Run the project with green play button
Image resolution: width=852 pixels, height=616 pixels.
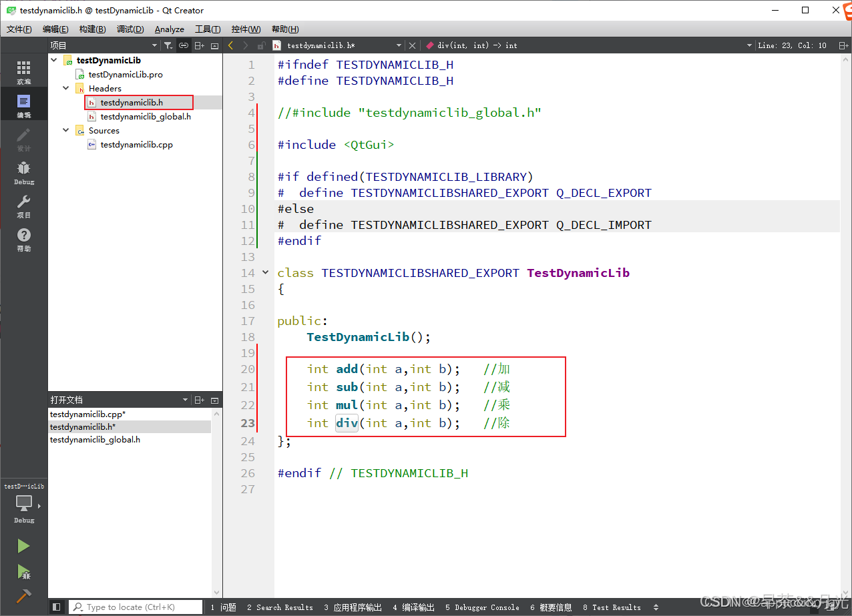(x=23, y=546)
